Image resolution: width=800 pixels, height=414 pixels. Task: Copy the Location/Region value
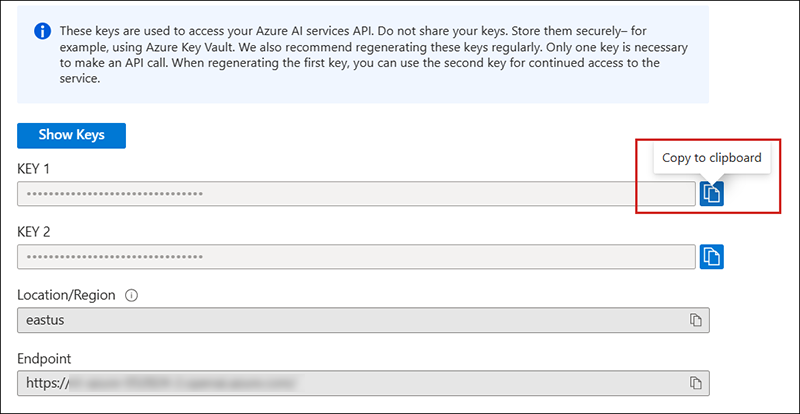click(x=695, y=320)
